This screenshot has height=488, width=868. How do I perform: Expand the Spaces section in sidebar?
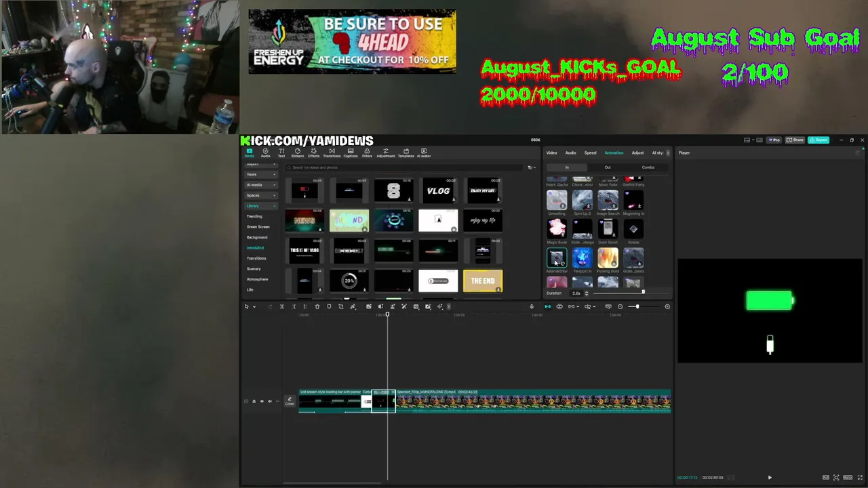[x=261, y=196]
